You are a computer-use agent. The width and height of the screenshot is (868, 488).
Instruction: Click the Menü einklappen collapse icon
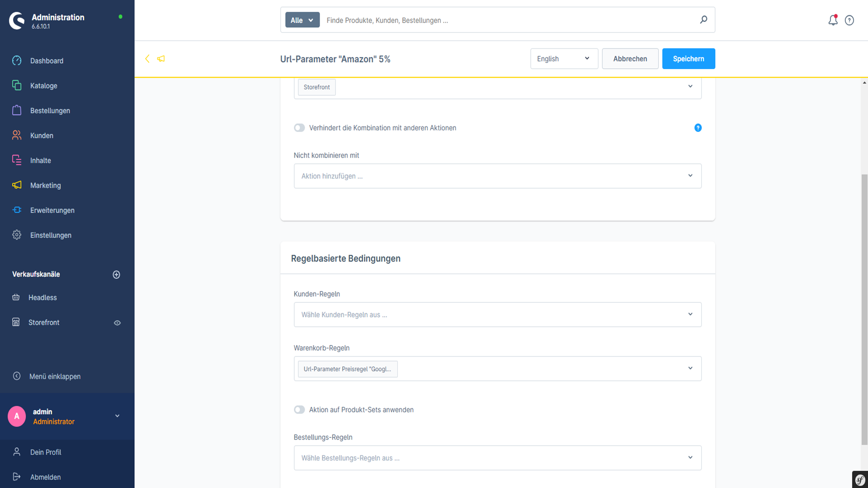tap(17, 376)
